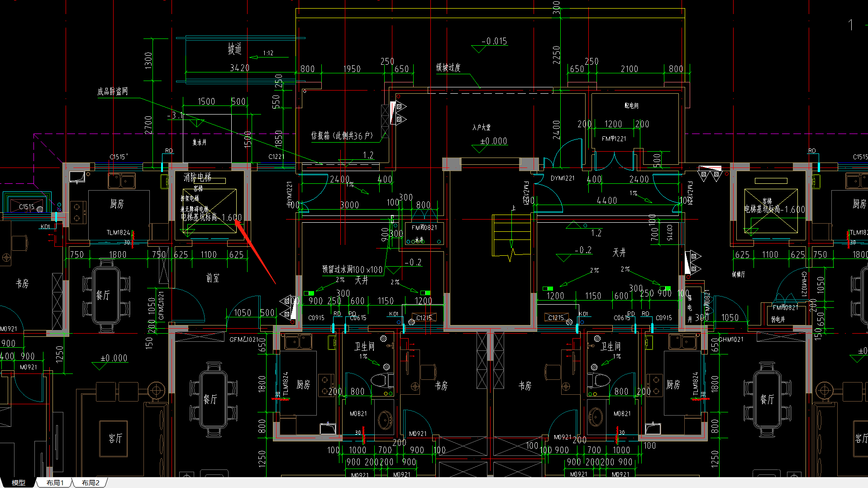Select the 4400 dimension text
Viewport: 868px width, 488px height.
[x=607, y=201]
